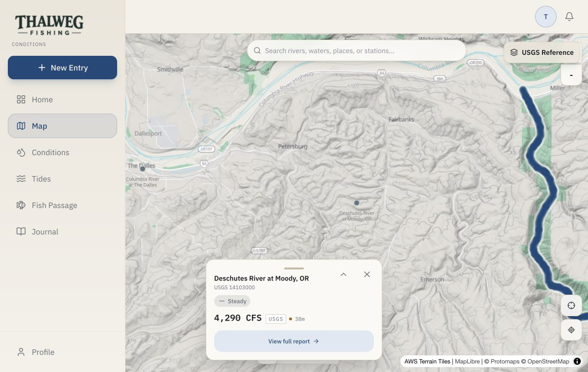Click the Deschutes River at Moody, OR title
588x372 pixels.
coord(262,278)
